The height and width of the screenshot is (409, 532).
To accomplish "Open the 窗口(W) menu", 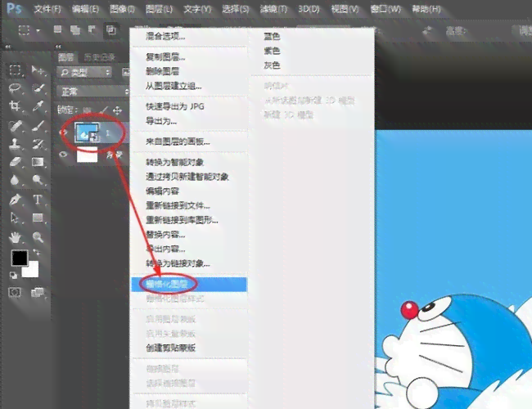I will click(385, 9).
